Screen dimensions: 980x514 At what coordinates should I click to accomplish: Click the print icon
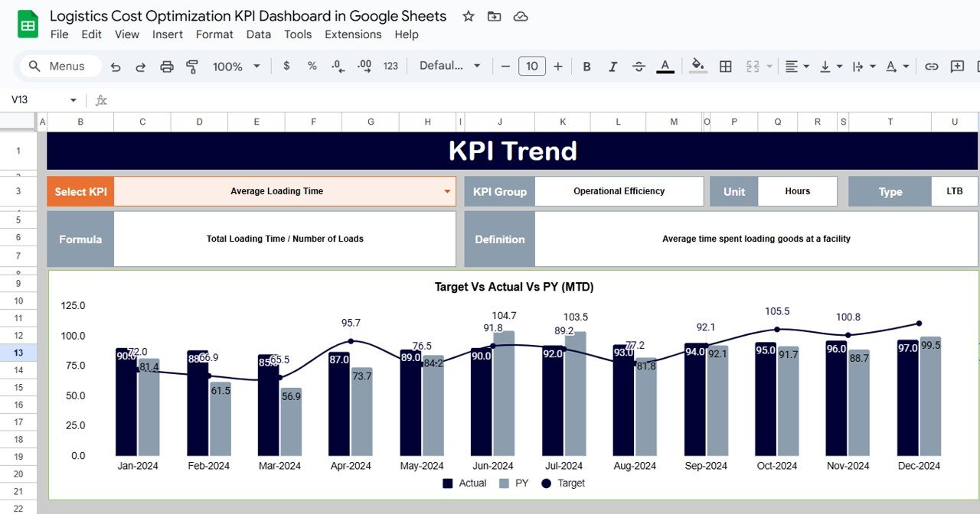pos(168,67)
